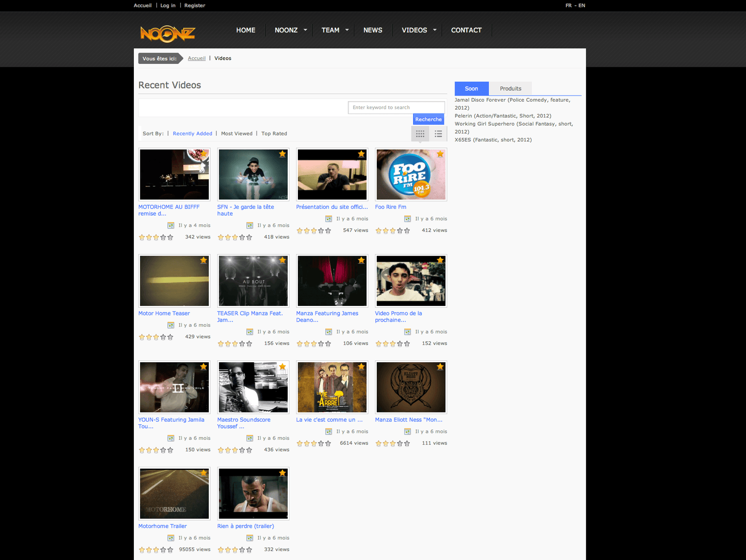Click star badge on Rien à perdre thumbnail
The height and width of the screenshot is (560, 746).
[283, 473]
